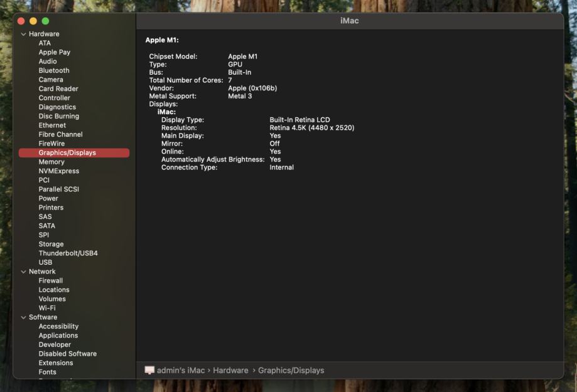
Task: Select Parallel SCSI entry
Action: (x=58, y=189)
